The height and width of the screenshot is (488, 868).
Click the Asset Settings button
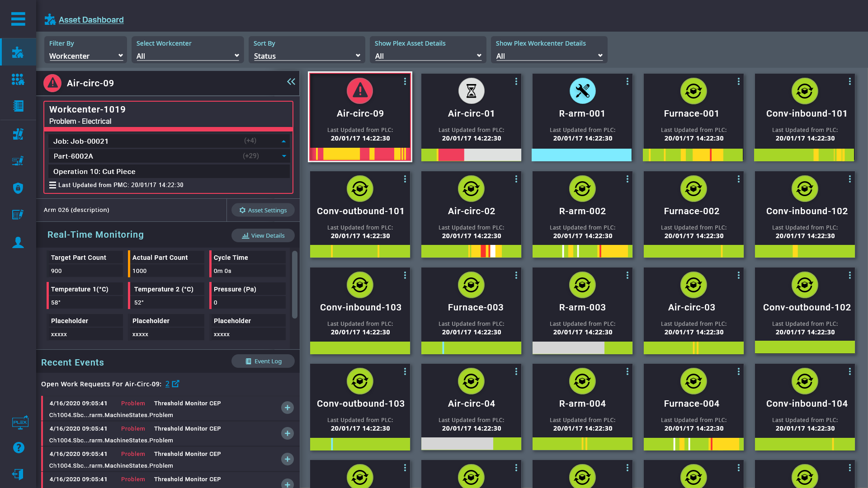(x=263, y=210)
